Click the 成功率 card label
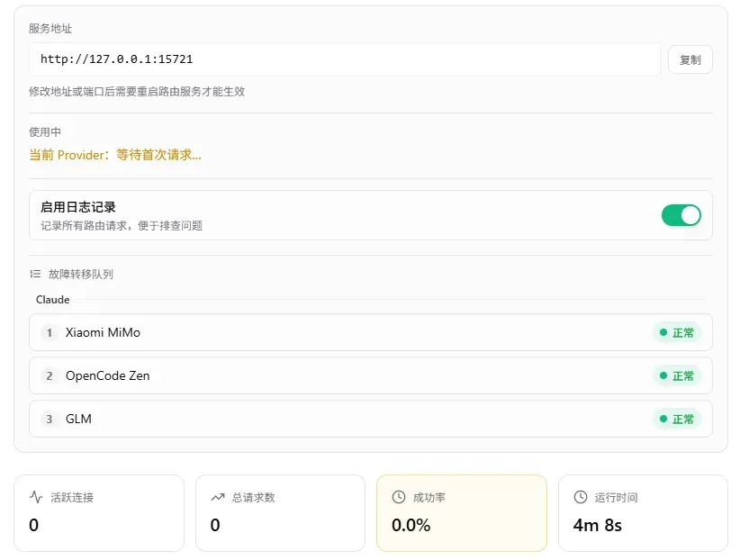740x560 pixels. point(429,497)
